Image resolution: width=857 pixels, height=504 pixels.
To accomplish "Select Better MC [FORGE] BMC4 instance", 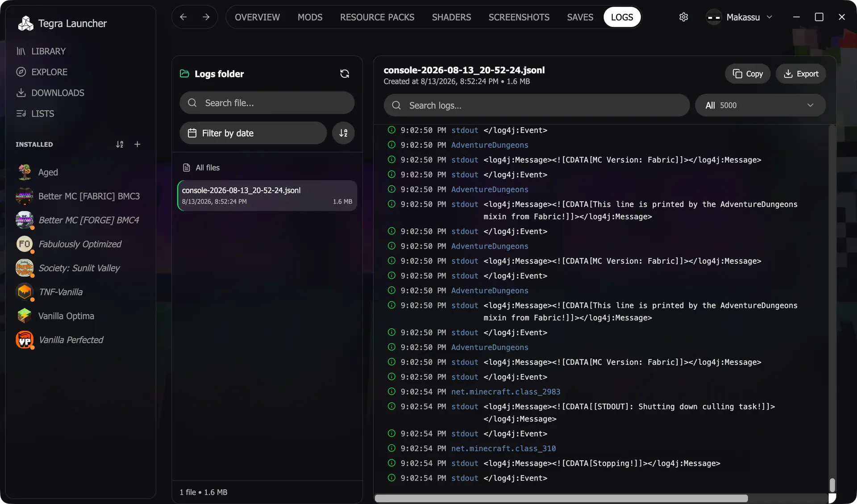I will click(78, 220).
